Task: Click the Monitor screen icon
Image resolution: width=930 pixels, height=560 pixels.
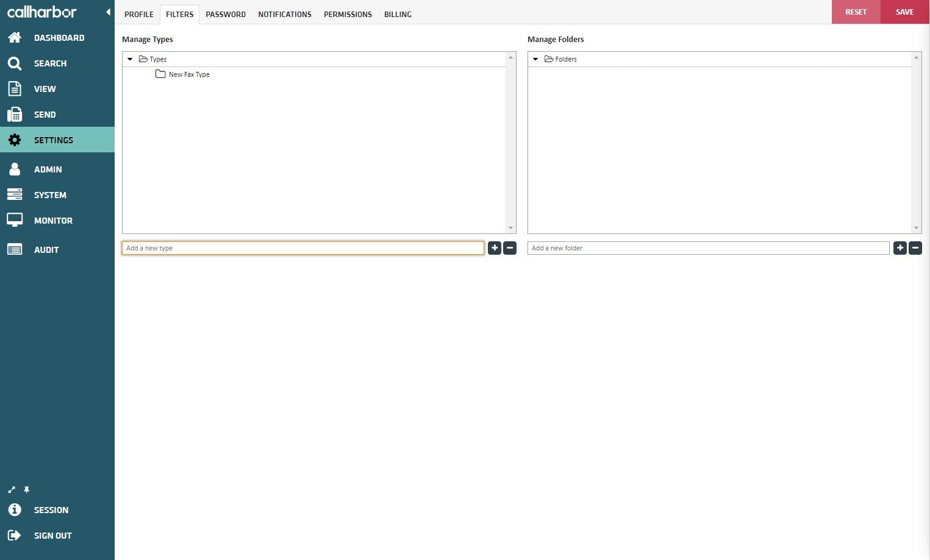Action: pyautogui.click(x=15, y=220)
